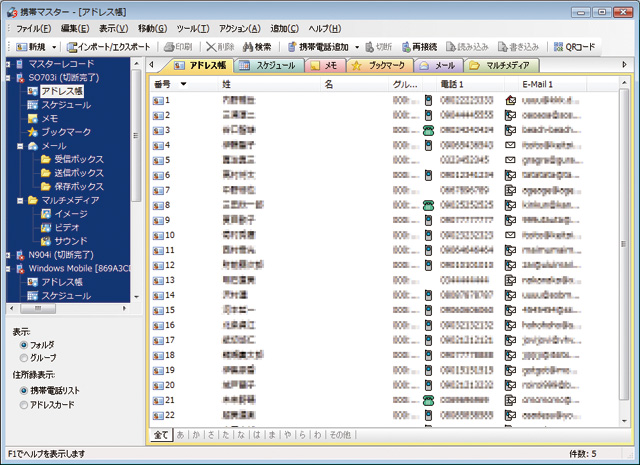640x465 pixels.
Task: Expand the マスターレコード tree node
Action: click(x=8, y=64)
